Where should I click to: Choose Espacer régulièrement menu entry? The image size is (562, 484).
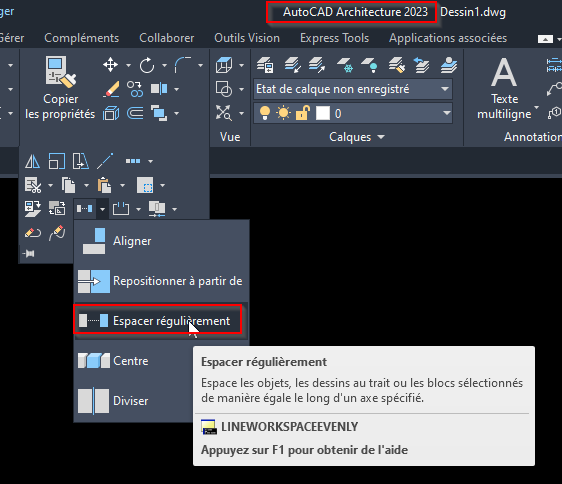[x=161, y=321]
